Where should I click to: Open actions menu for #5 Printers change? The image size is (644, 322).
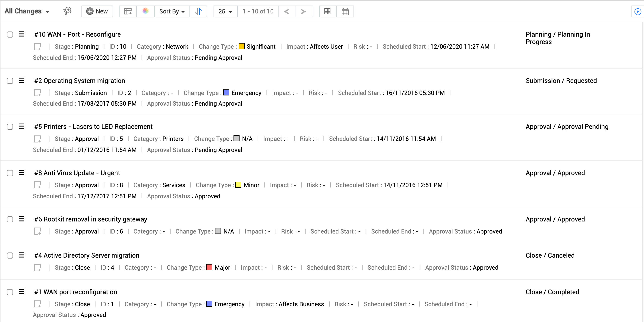[x=22, y=126]
